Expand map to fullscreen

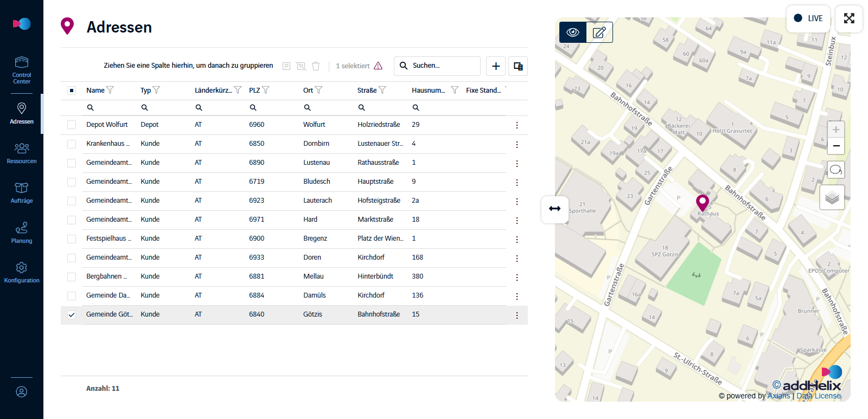(849, 18)
